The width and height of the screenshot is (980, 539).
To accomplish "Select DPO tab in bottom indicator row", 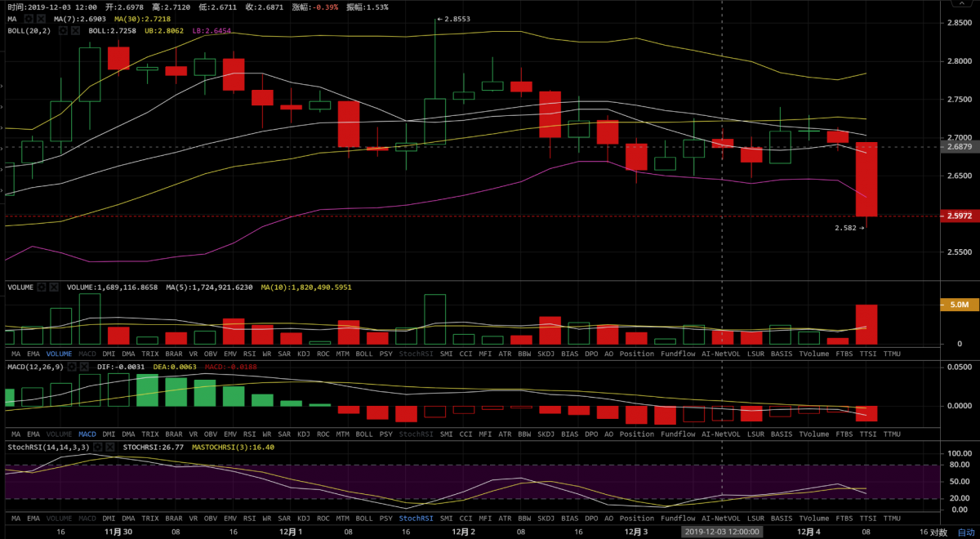I will (591, 518).
